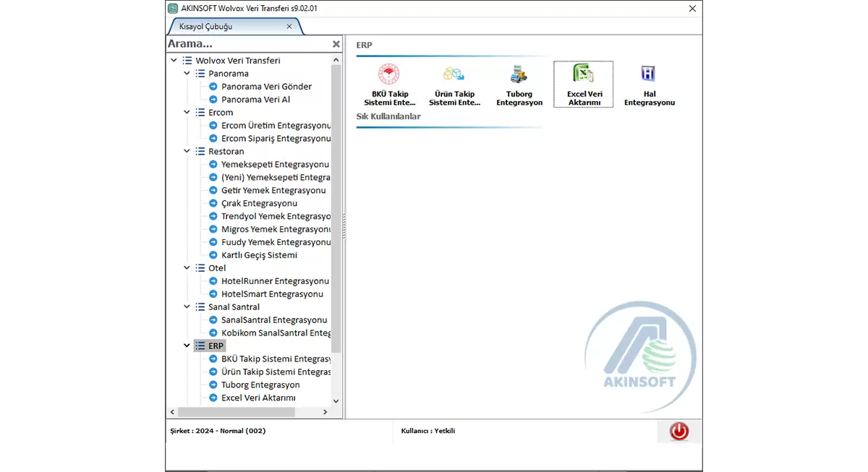Image resolution: width=868 pixels, height=472 pixels.
Task: Collapse the Otel tree node
Action: (x=187, y=268)
